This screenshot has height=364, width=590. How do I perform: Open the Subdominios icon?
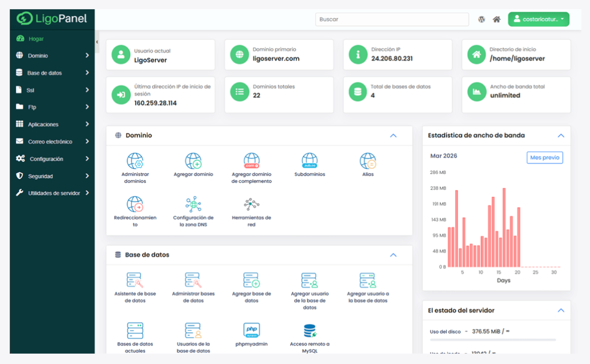coord(309,161)
